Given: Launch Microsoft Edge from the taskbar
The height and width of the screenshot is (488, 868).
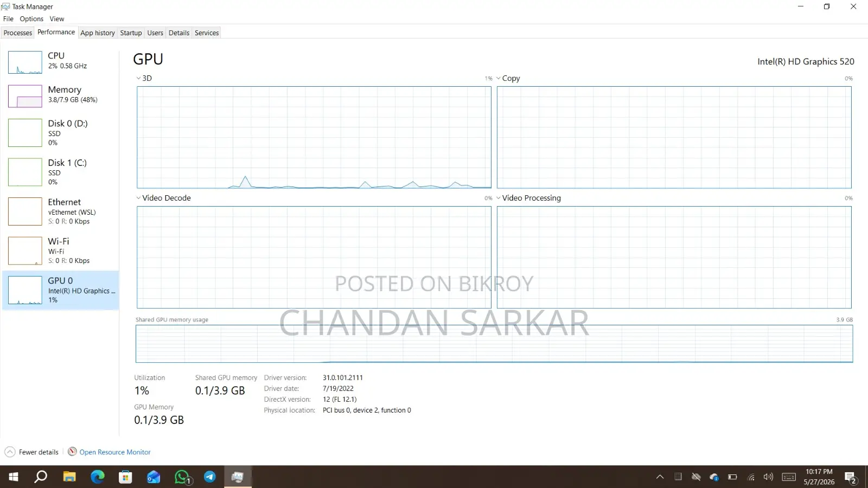Looking at the screenshot, I should click(98, 477).
